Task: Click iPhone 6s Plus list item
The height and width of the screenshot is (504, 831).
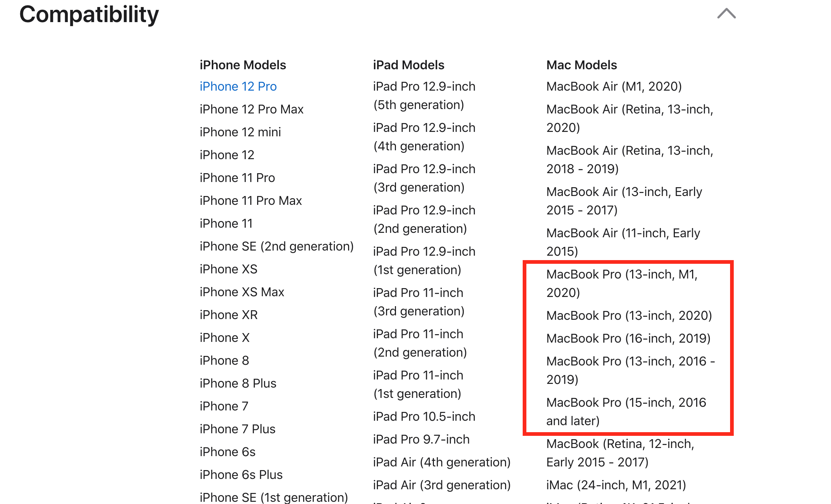Action: point(241,475)
